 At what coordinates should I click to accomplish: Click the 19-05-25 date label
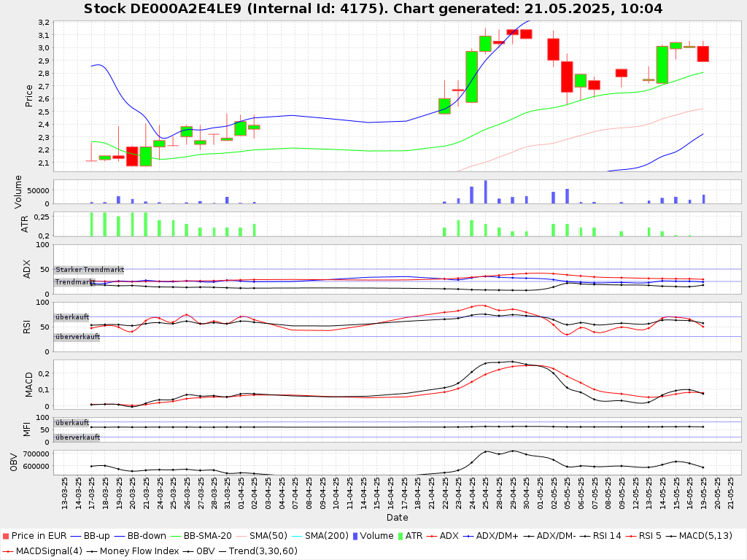point(703,494)
